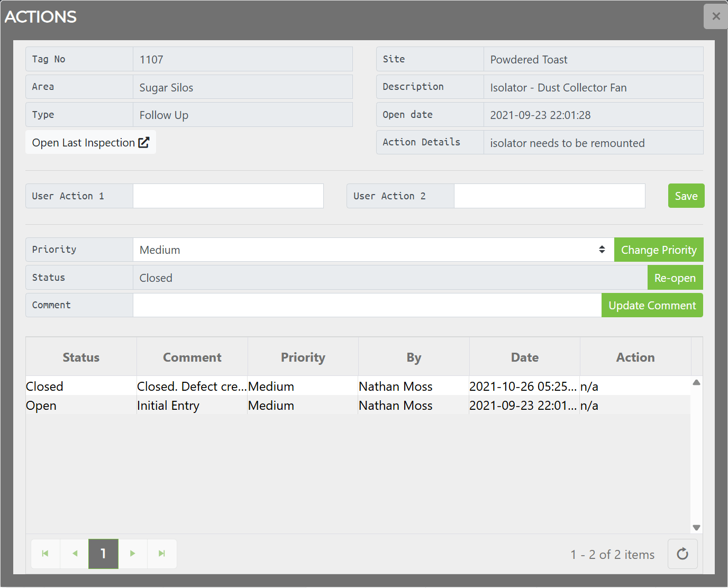Re-open the closed action
This screenshot has width=728, height=588.
click(x=675, y=278)
